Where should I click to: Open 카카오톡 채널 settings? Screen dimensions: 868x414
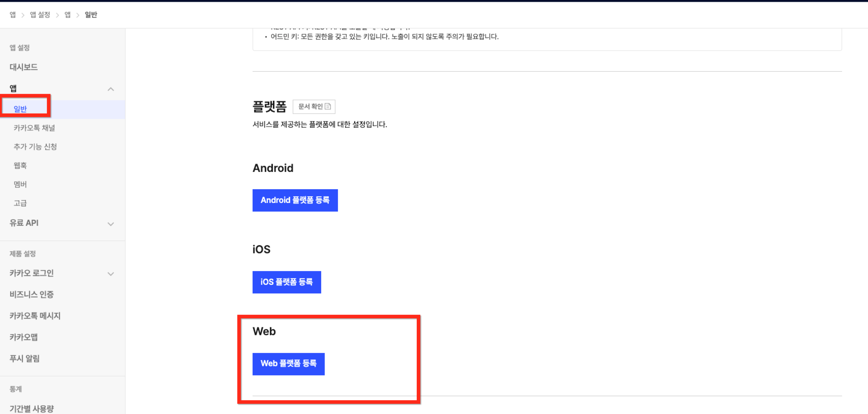click(34, 128)
